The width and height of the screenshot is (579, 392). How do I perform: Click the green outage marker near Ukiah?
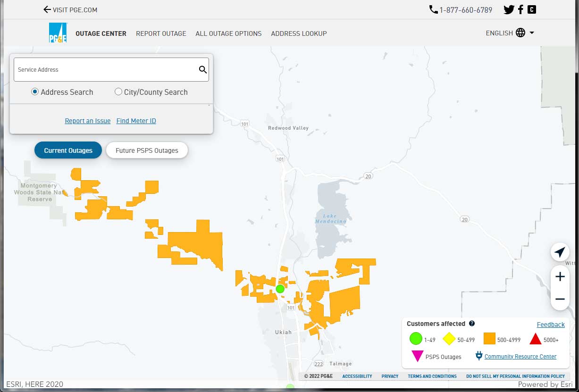[x=280, y=289]
